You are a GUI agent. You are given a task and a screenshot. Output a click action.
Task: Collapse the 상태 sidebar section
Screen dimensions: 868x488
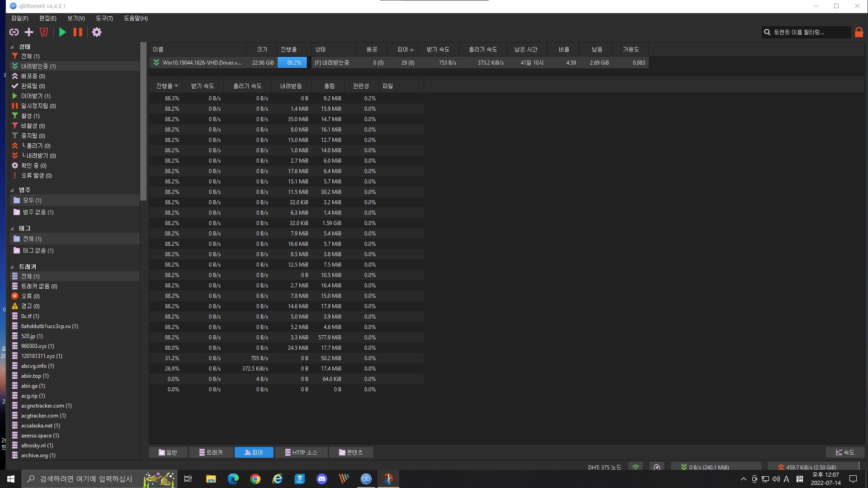(12, 47)
